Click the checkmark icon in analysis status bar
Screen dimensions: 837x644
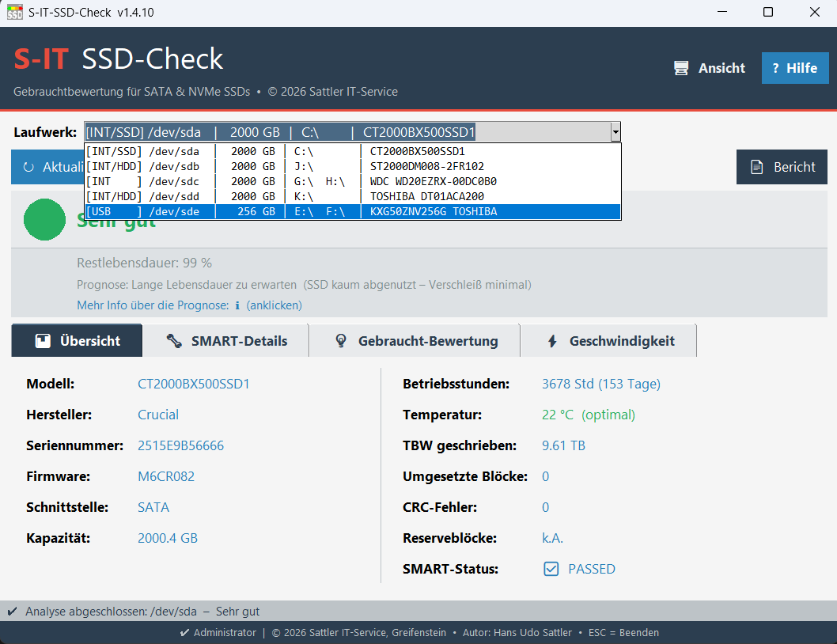pyautogui.click(x=13, y=612)
